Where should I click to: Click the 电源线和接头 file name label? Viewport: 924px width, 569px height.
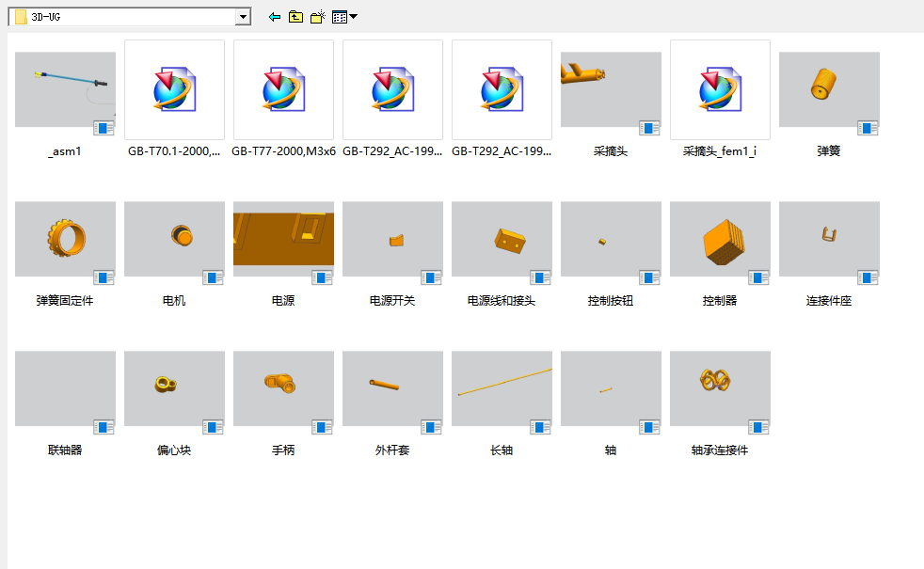[502, 301]
